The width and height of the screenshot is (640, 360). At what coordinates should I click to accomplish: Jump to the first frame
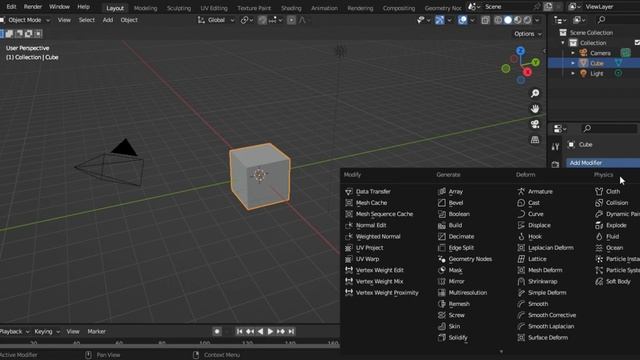pyautogui.click(x=240, y=331)
